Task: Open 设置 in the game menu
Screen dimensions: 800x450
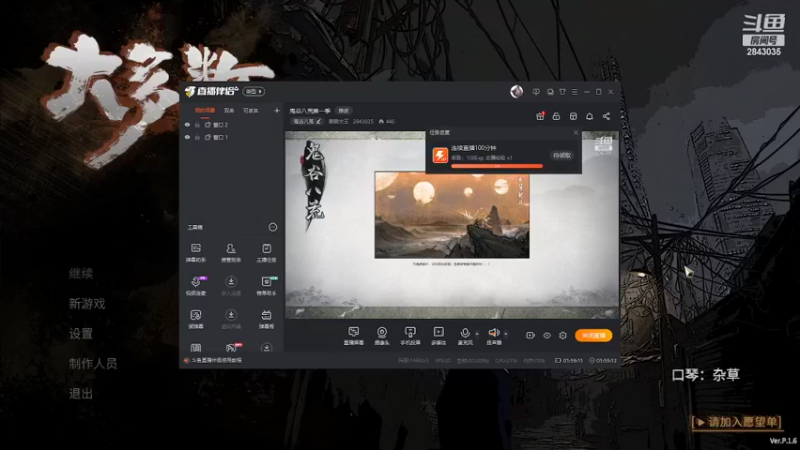Action: [81, 334]
